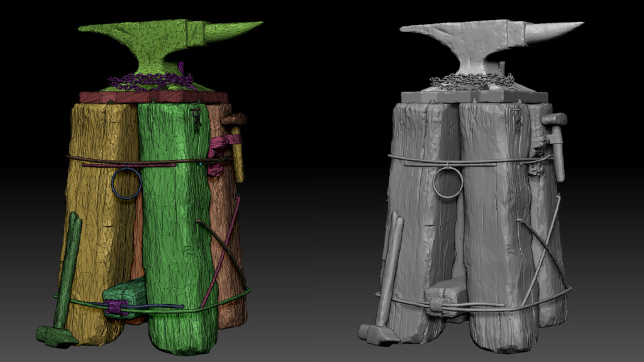The width and height of the screenshot is (644, 362).
Task: Click the blue metal ring on colored model
Action: 126,183
